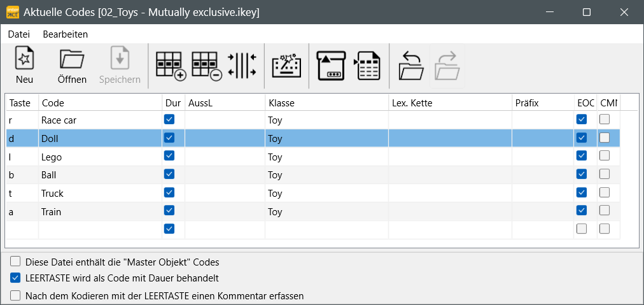Click the archive box toolbar icon

pyautogui.click(x=331, y=66)
